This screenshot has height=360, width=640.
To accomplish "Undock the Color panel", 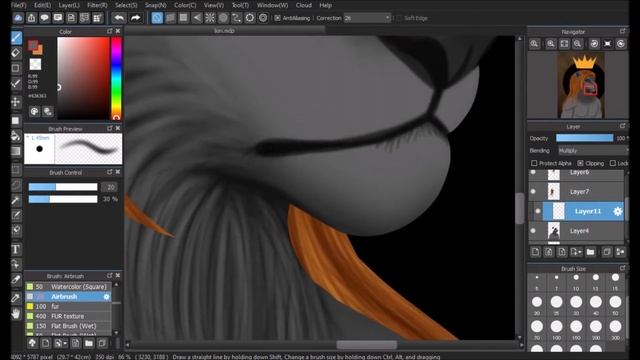I will (x=109, y=31).
